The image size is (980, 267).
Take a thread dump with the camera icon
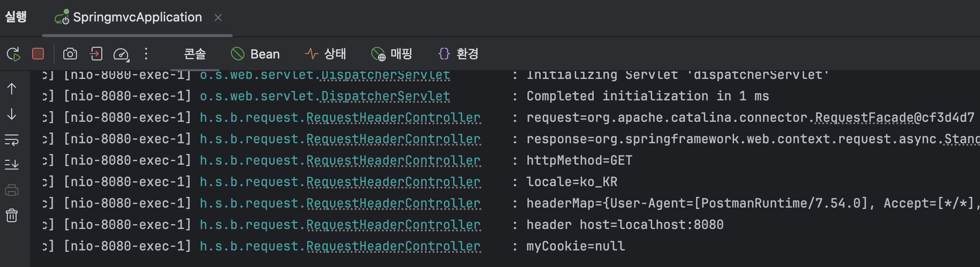pos(70,54)
